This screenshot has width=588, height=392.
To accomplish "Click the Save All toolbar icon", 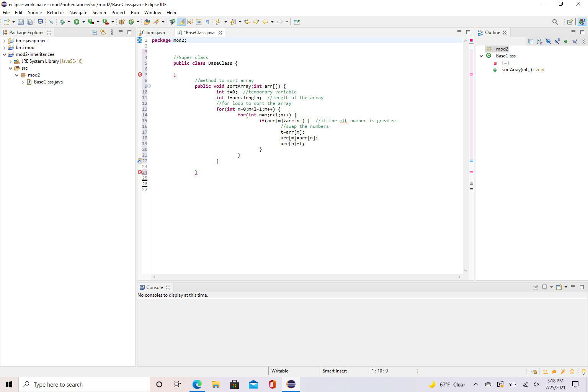I will pos(29,22).
